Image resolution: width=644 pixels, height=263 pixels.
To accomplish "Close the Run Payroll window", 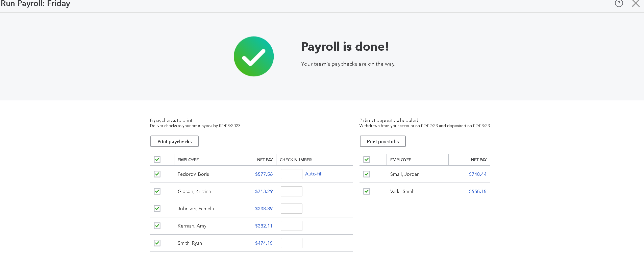I will tap(636, 3).
